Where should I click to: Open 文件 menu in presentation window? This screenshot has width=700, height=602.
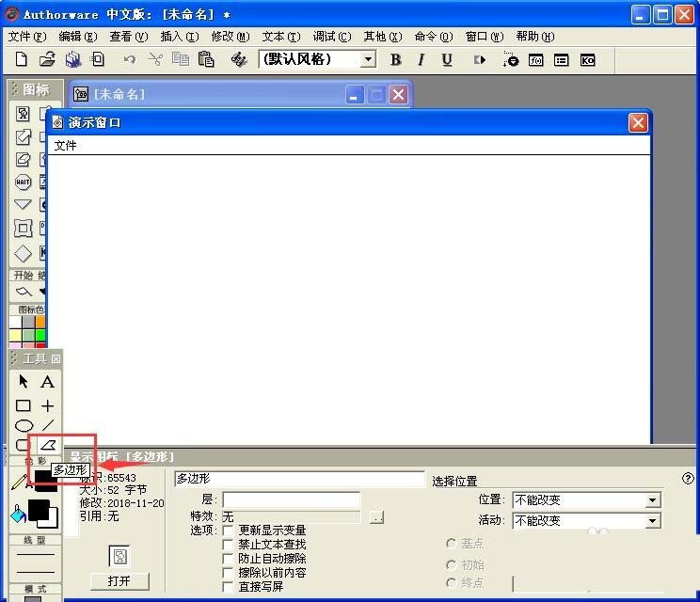pos(65,146)
